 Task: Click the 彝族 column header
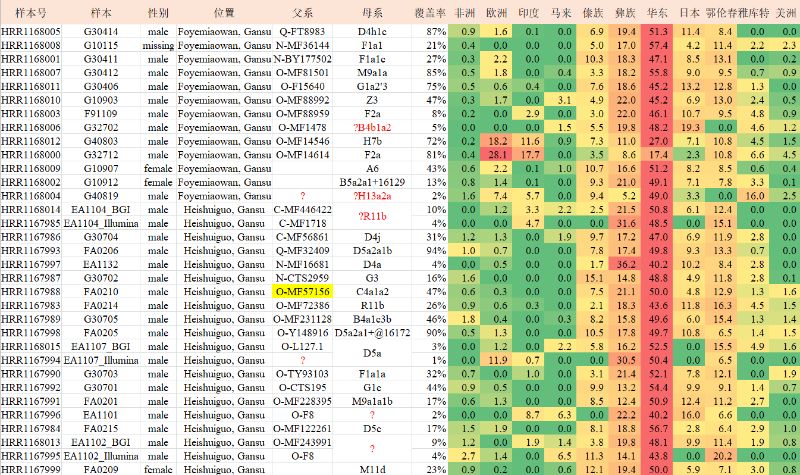point(625,13)
